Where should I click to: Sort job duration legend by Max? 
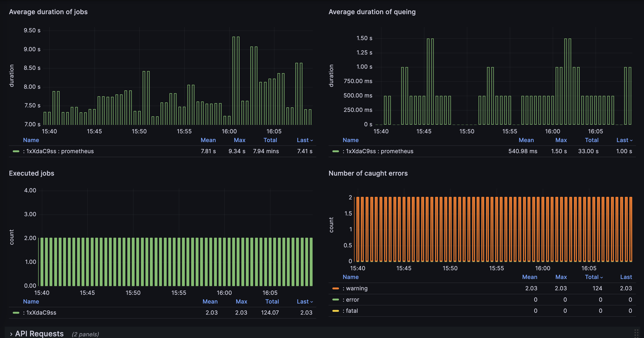pyautogui.click(x=239, y=140)
